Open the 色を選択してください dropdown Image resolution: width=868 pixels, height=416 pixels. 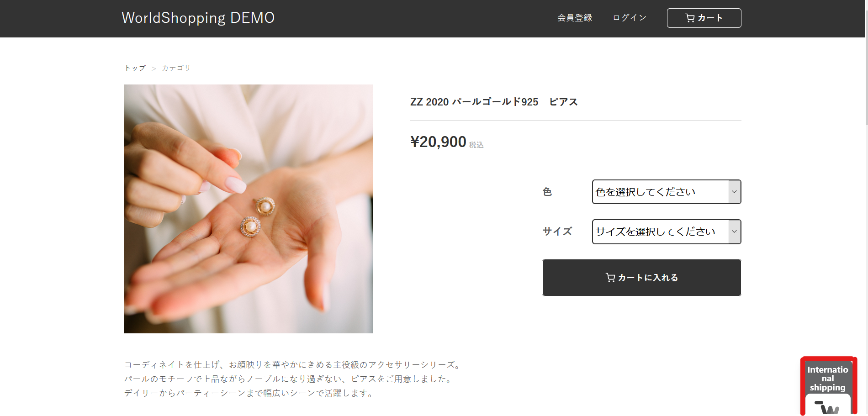(666, 192)
